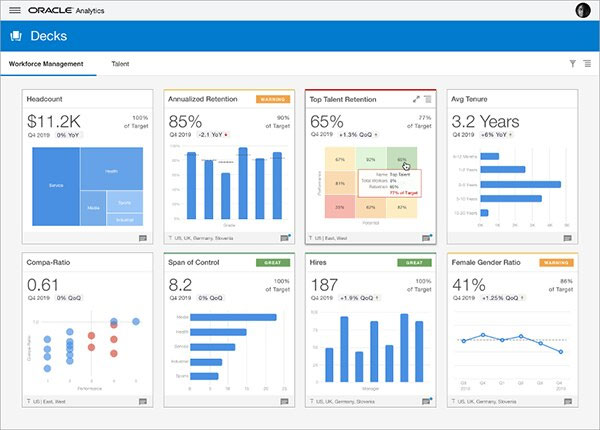Open comments on the Avg Tenure card

coord(567,238)
